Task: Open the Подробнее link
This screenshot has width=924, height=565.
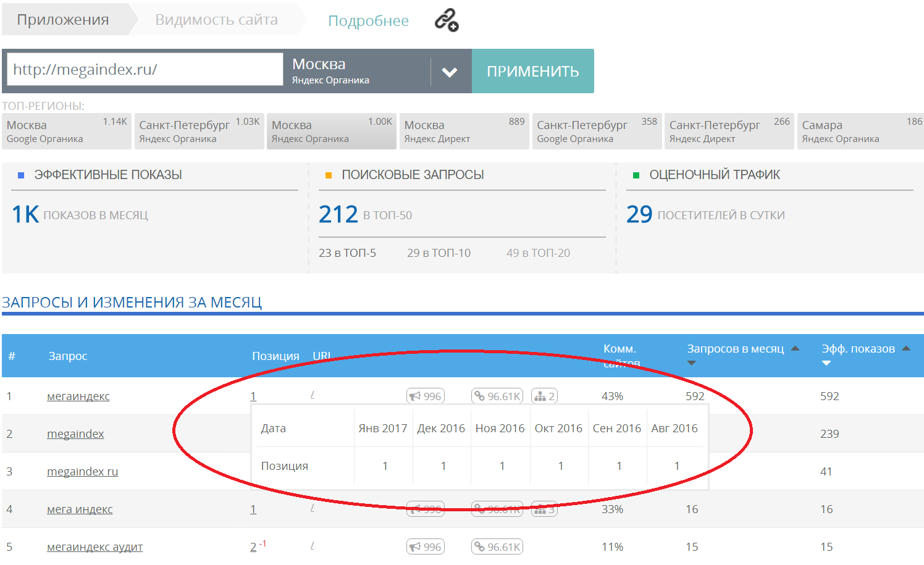Action: [368, 21]
